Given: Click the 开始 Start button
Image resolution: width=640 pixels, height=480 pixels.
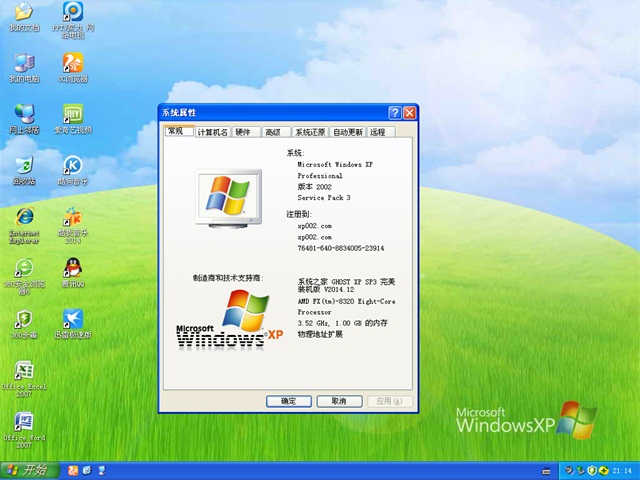Looking at the screenshot, I should (28, 470).
